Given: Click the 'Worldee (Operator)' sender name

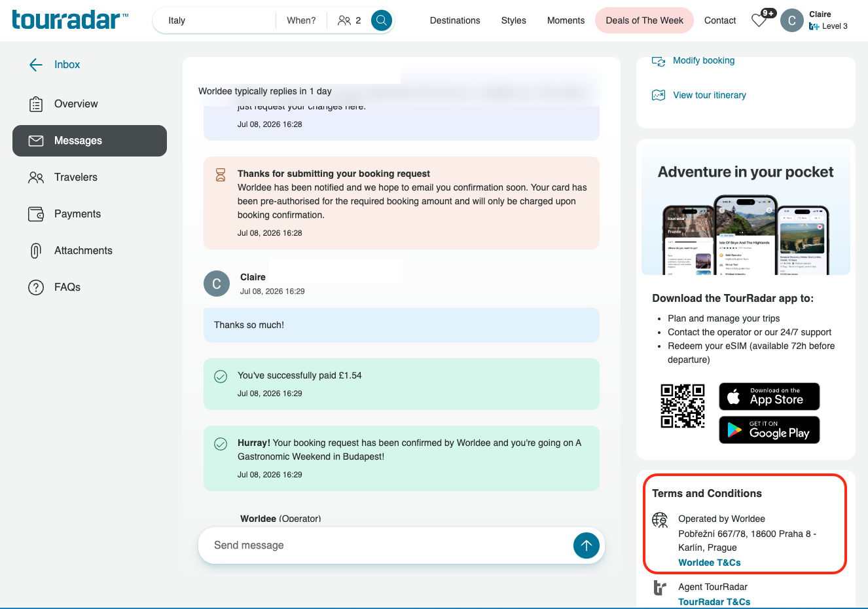Looking at the screenshot, I should point(281,518).
